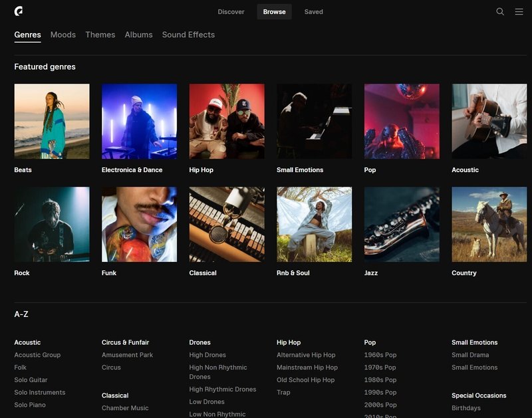Open the Solo Instruments subgenre

click(x=40, y=393)
